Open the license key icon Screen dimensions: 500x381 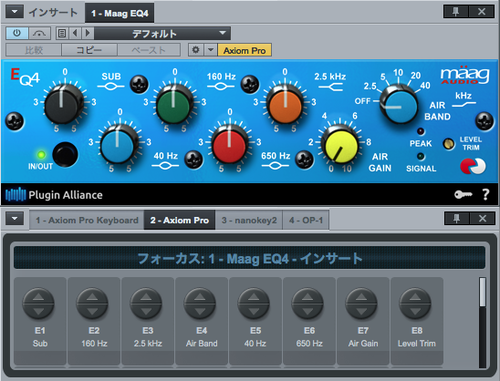point(463,194)
